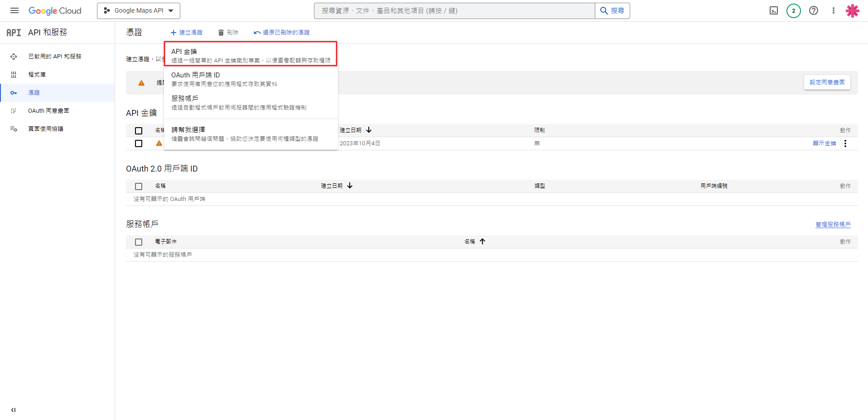
Task: Open the API key row three-dot actions menu
Action: [x=845, y=143]
